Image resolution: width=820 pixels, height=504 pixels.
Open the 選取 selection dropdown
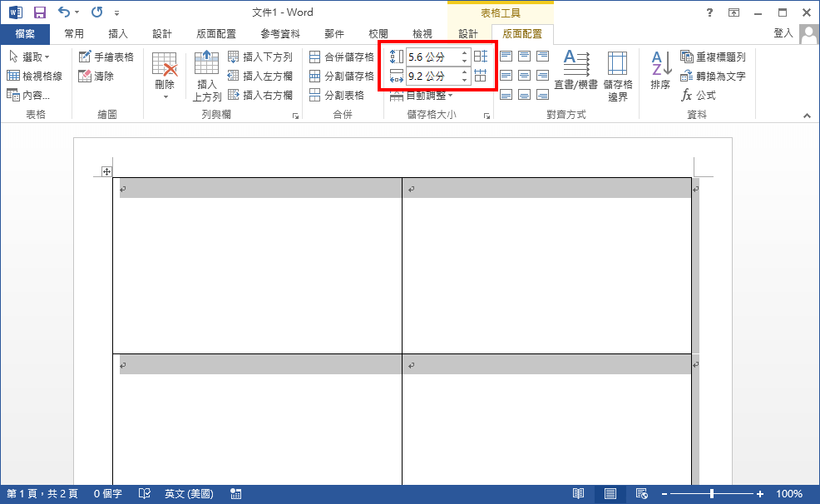tap(31, 57)
